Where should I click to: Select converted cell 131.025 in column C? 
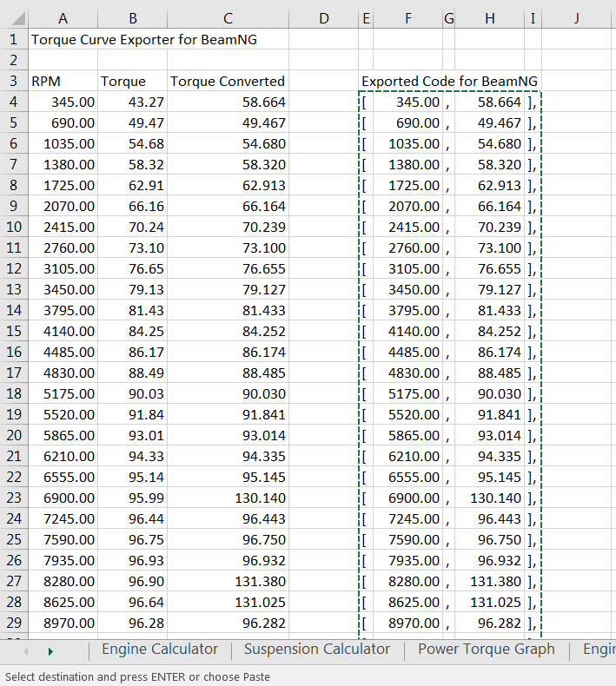228,602
